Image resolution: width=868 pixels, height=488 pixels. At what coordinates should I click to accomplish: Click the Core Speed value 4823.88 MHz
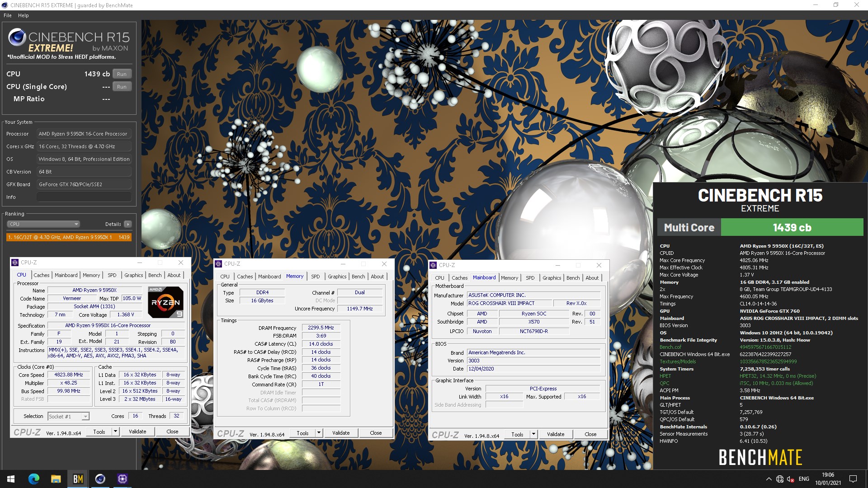pyautogui.click(x=69, y=375)
